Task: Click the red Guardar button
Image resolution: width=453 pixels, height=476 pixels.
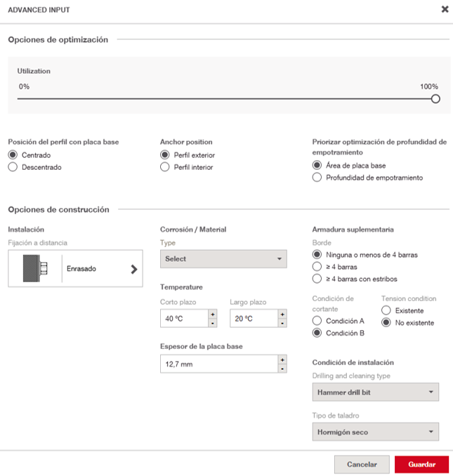Action: [x=421, y=465]
